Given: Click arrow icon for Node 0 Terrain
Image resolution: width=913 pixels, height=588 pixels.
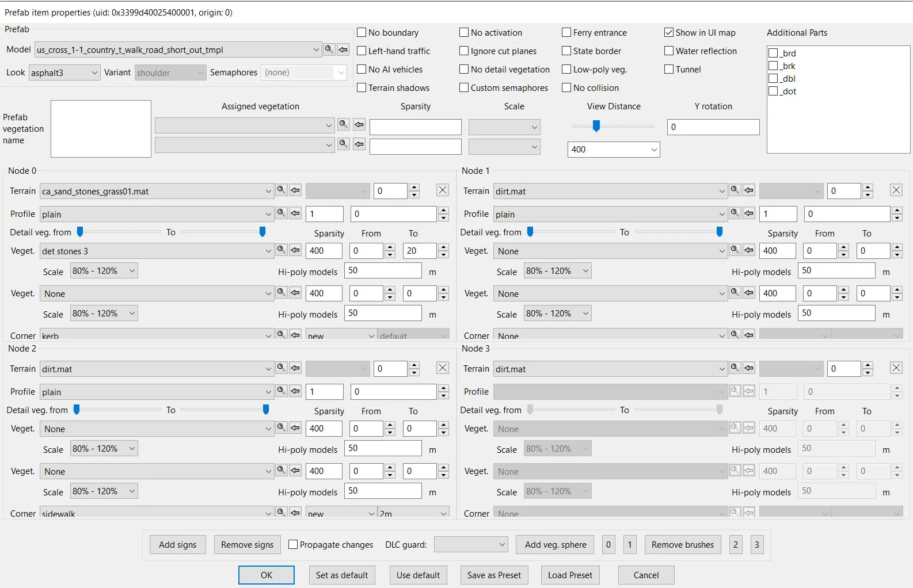Looking at the screenshot, I should (295, 190).
